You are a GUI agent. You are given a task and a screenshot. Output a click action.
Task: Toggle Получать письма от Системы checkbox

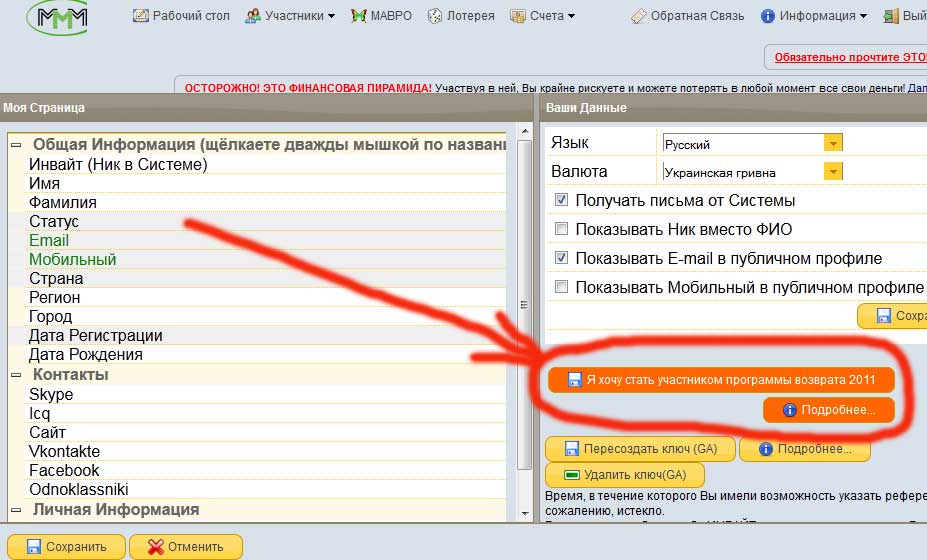(x=561, y=201)
